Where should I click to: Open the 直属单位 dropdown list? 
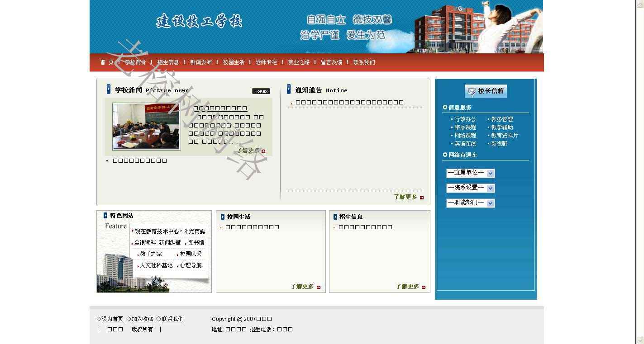[491, 173]
